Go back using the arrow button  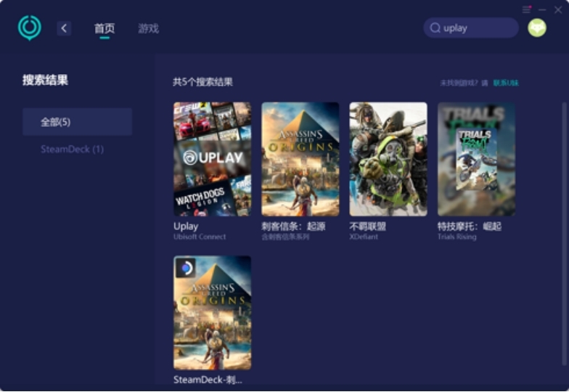(64, 28)
